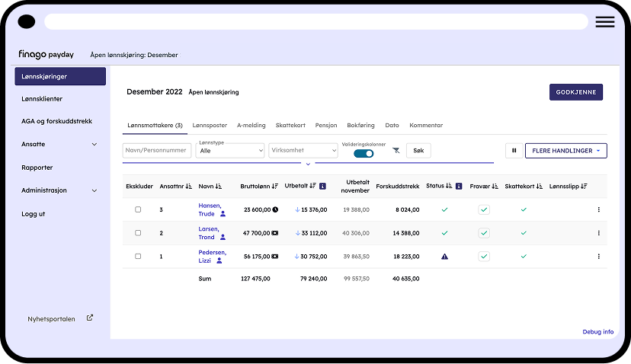Click the clear filter icon
Screen dimensions: 631x364
tap(396, 151)
